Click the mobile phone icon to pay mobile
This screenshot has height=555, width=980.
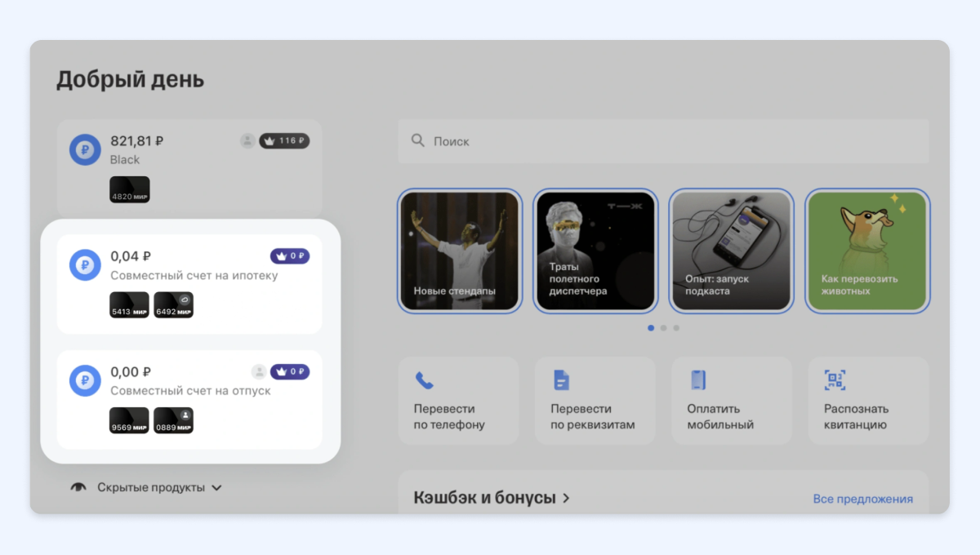click(697, 380)
